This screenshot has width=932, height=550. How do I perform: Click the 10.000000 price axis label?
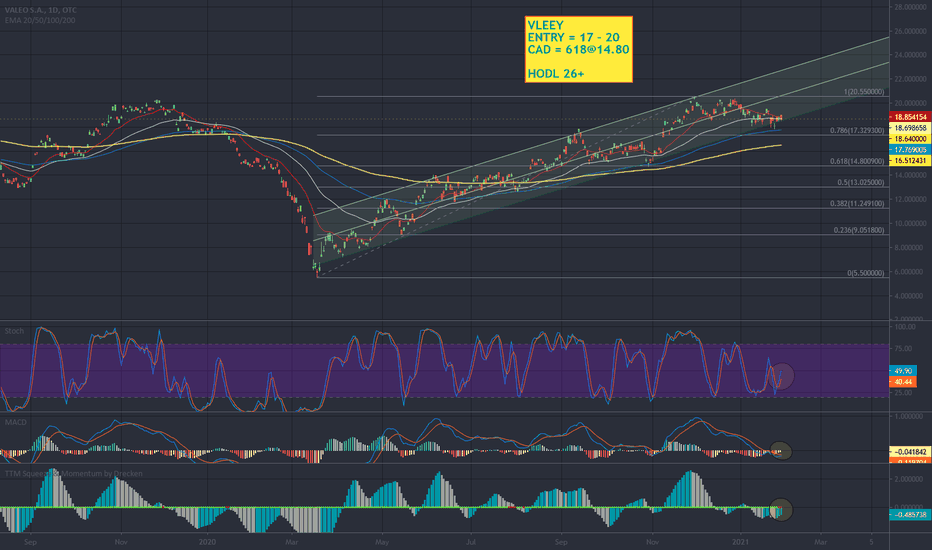point(910,224)
